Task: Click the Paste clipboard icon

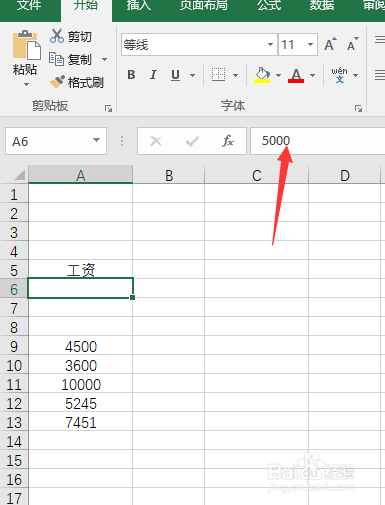Action: 27,45
